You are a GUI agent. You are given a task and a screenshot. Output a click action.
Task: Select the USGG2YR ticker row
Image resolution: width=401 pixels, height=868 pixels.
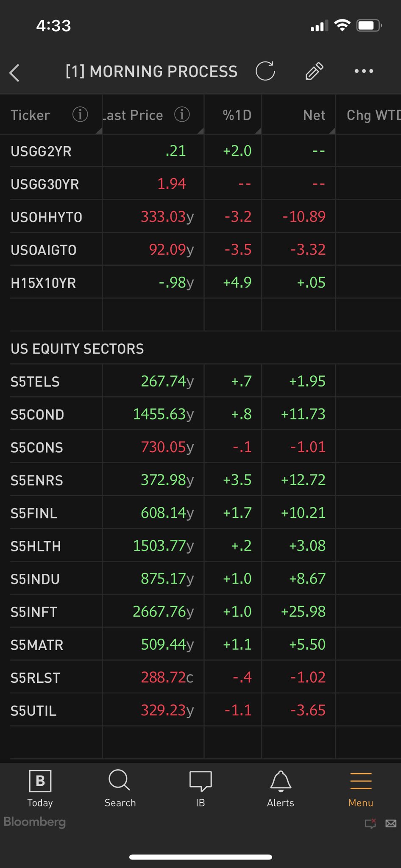tap(41, 151)
